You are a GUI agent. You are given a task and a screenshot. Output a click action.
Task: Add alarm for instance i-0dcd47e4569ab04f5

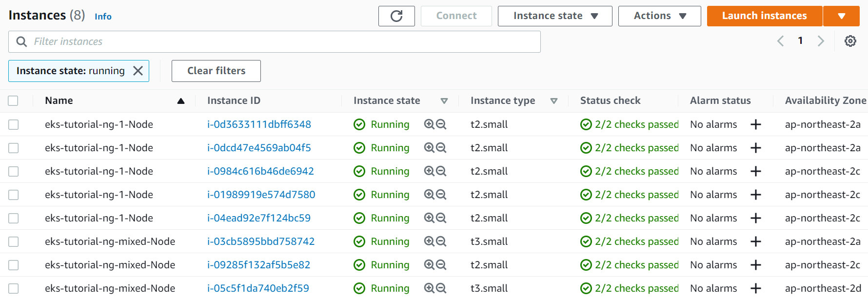click(x=756, y=148)
